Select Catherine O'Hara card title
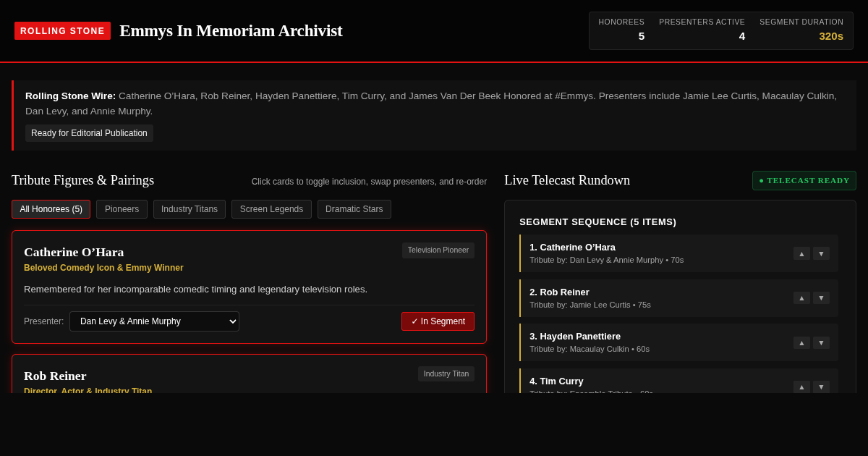 [x=74, y=252]
